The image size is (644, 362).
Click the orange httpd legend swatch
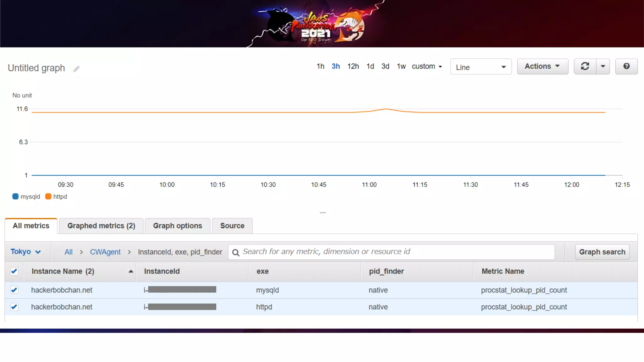coord(48,197)
